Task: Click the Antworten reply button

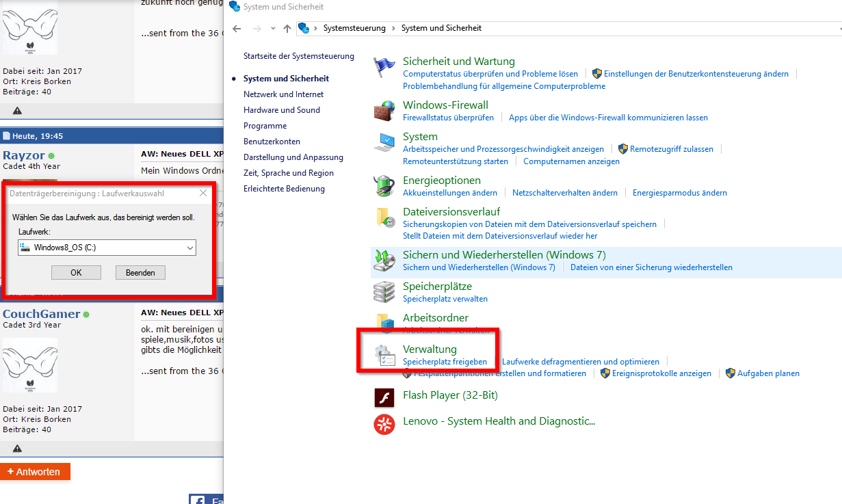Action: coord(36,472)
